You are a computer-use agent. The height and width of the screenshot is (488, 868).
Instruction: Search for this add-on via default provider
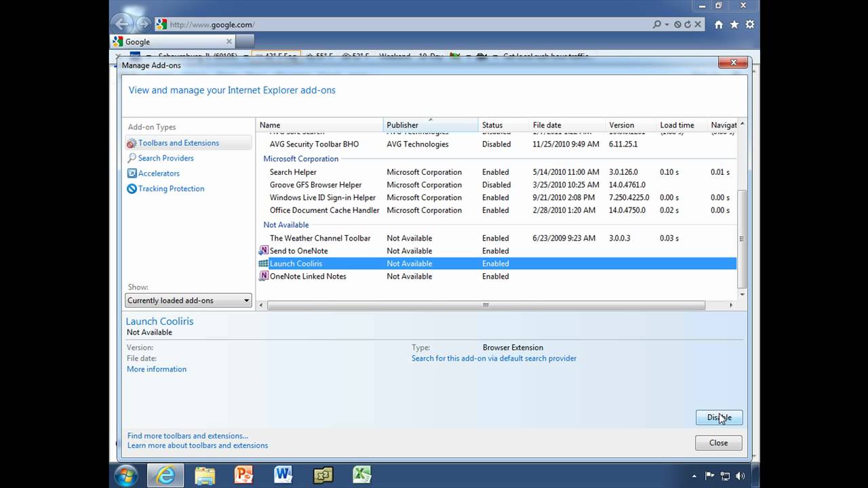494,359
